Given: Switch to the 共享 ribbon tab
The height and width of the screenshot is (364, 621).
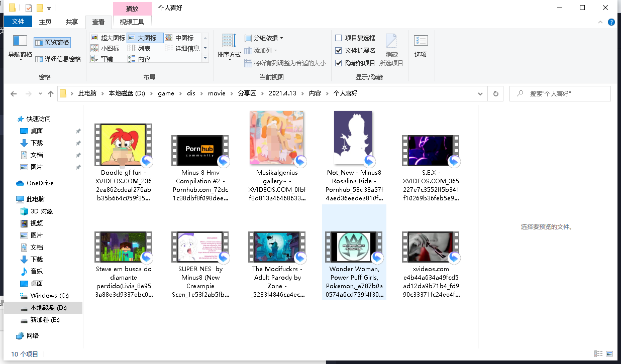Looking at the screenshot, I should tap(72, 22).
